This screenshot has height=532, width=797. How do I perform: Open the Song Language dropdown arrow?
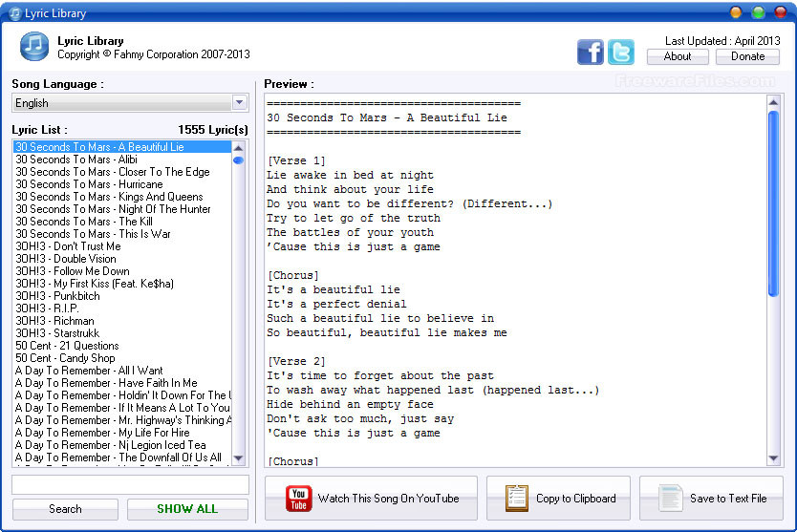pos(240,102)
